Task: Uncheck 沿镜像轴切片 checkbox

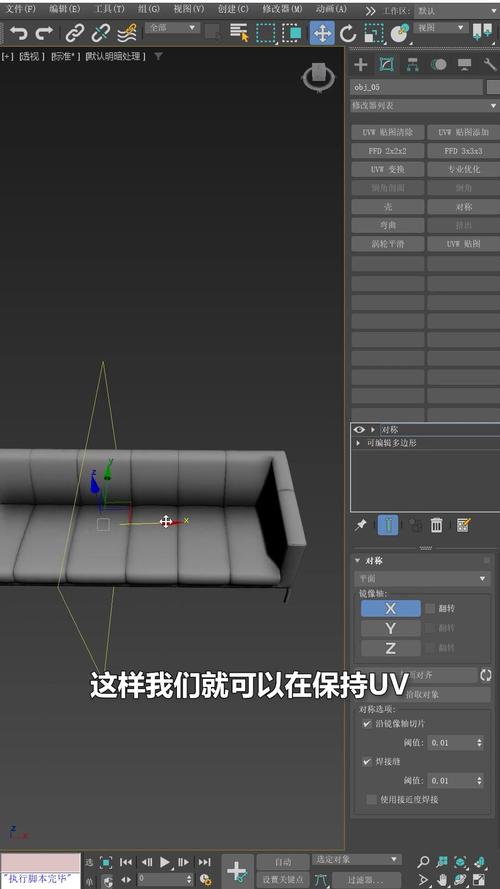Action: click(x=367, y=723)
